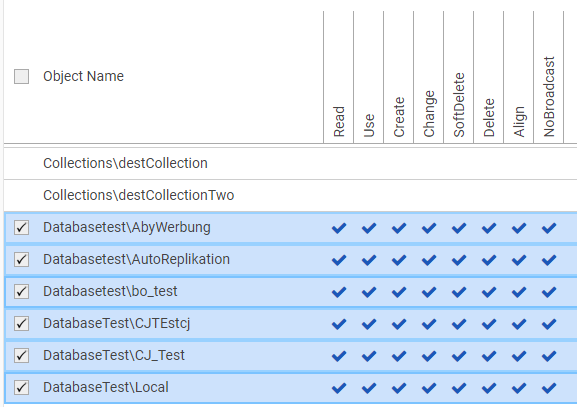This screenshot has height=407, width=577.
Task: Toggle NoBroadcast checkmark for DatabaseTest\CJTEstcj
Action: click(549, 324)
